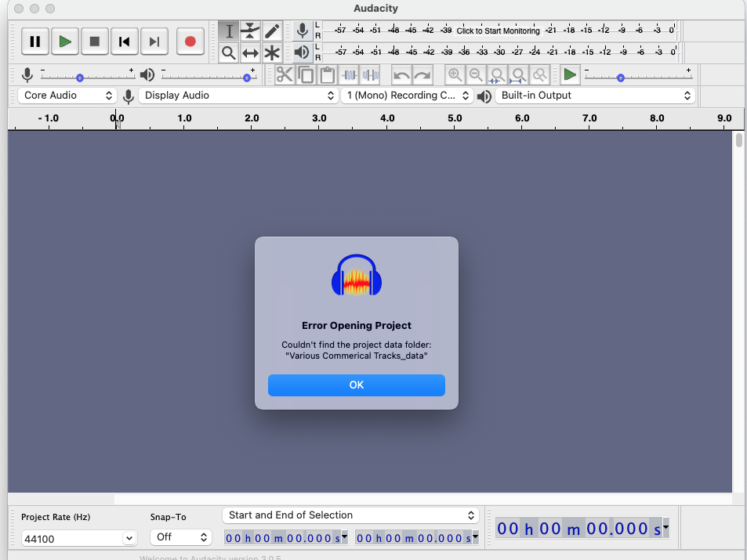Screen dimensions: 747x560
Task: Zoom out on the timeline
Action: click(476, 74)
